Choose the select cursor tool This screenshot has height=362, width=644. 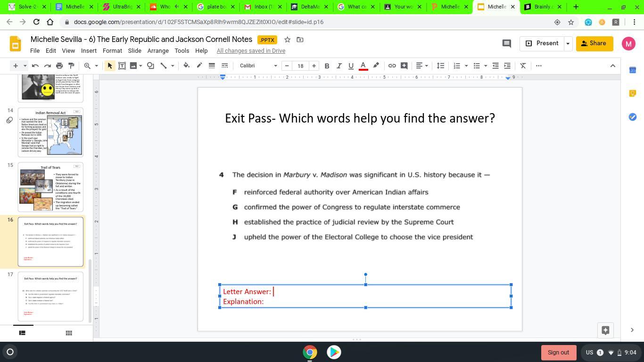110,66
